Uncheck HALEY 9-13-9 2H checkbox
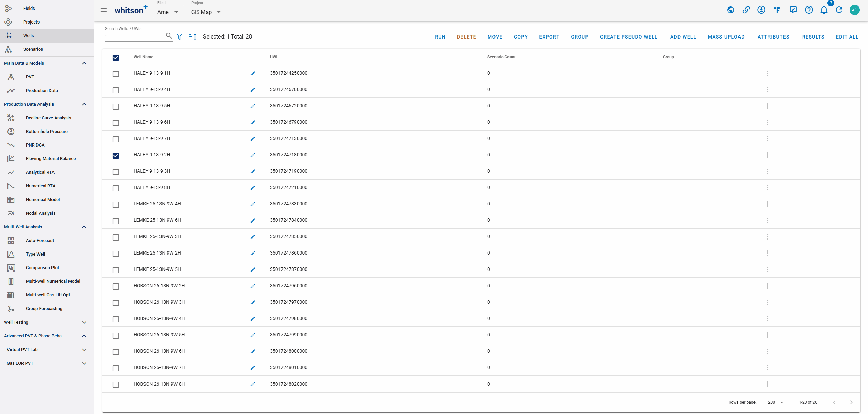The height and width of the screenshot is (414, 868). click(116, 155)
